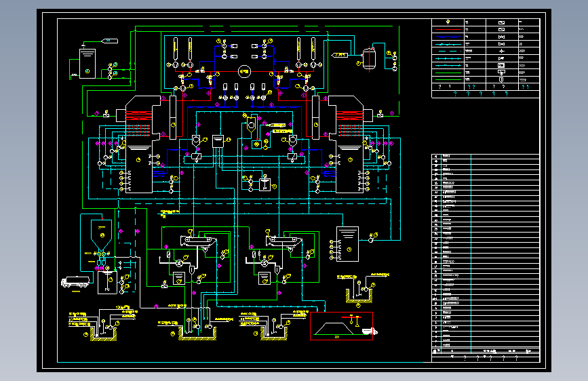This screenshot has height=381, width=588.
Task: Select the pressure vessel with red centerline
Action: point(369,58)
